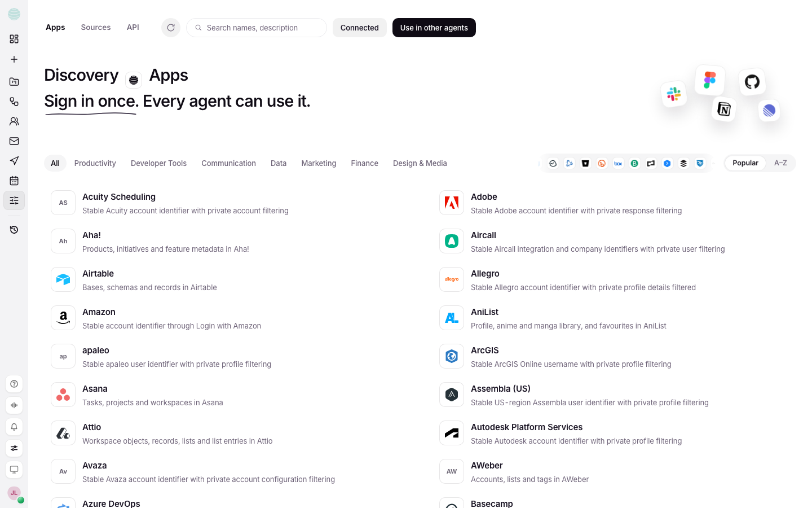This screenshot has height=508, width=812.
Task: Select the All category filter
Action: pos(55,163)
